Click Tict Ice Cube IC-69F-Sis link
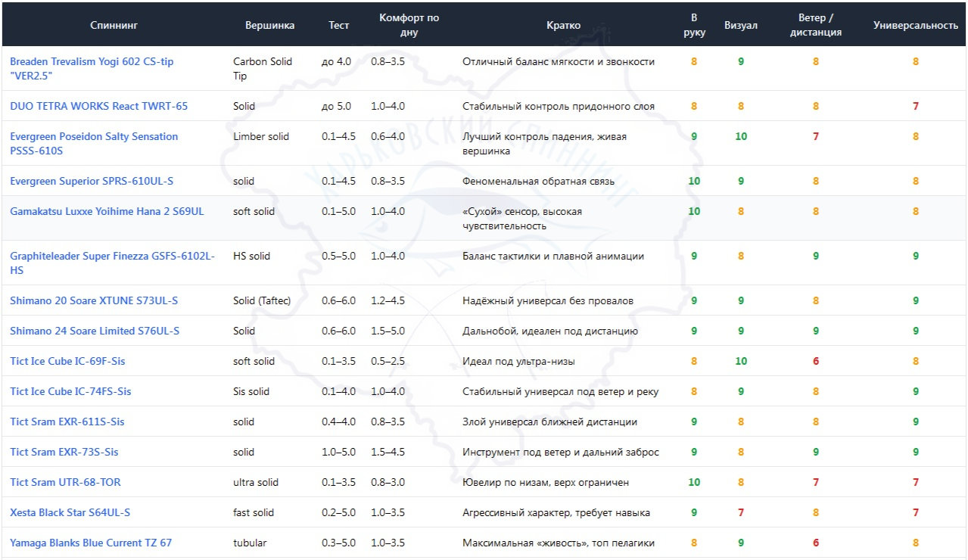This screenshot has width=968, height=560. tap(67, 361)
